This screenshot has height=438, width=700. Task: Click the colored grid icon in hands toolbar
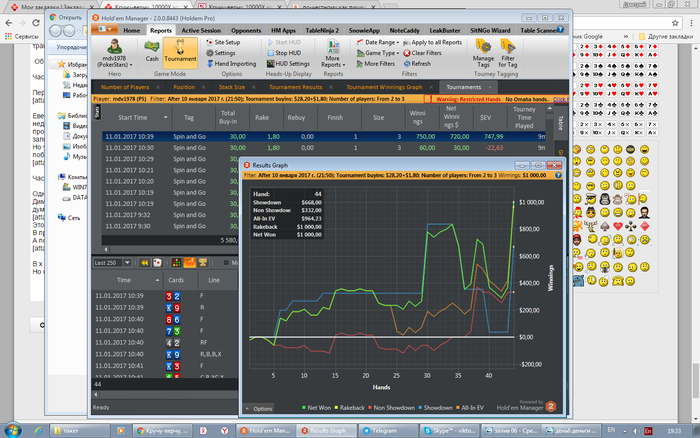tap(176, 263)
